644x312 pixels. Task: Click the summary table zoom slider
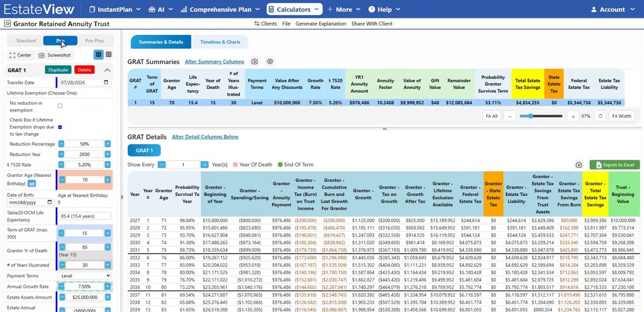click(x=541, y=116)
